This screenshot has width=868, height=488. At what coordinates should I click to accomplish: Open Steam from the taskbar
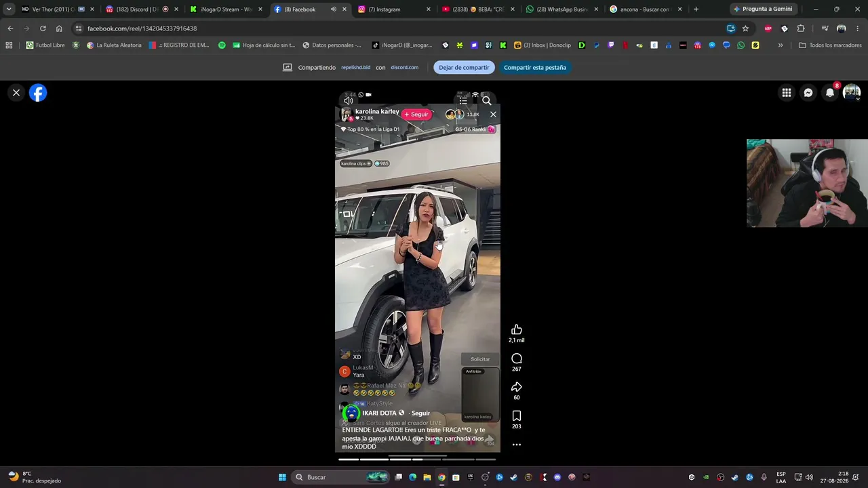[513, 477]
